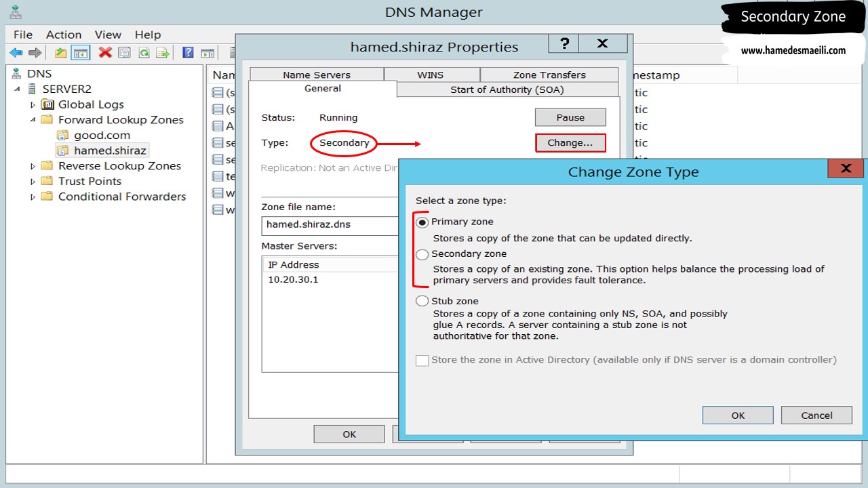Close the hamed.shiraz Properties dialog
Viewport: 868px width, 488px height.
tap(602, 44)
